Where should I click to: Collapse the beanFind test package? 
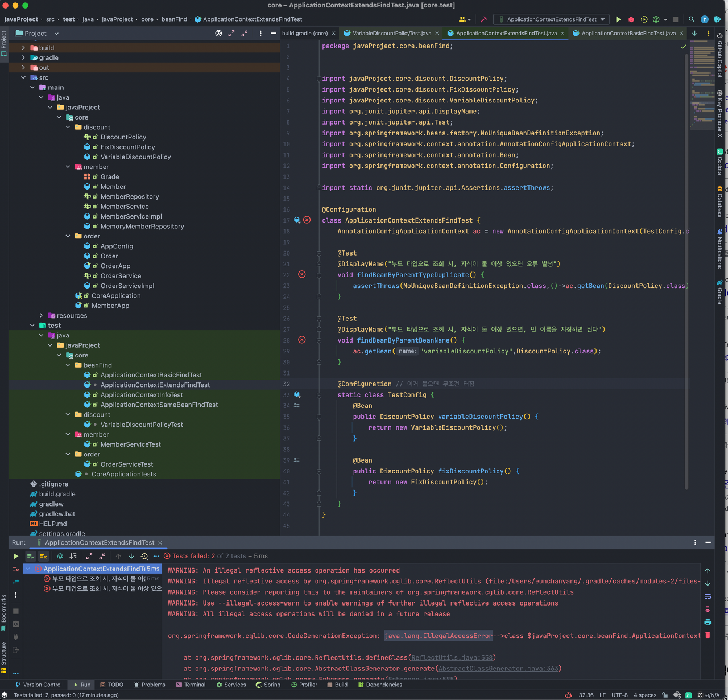click(x=68, y=365)
